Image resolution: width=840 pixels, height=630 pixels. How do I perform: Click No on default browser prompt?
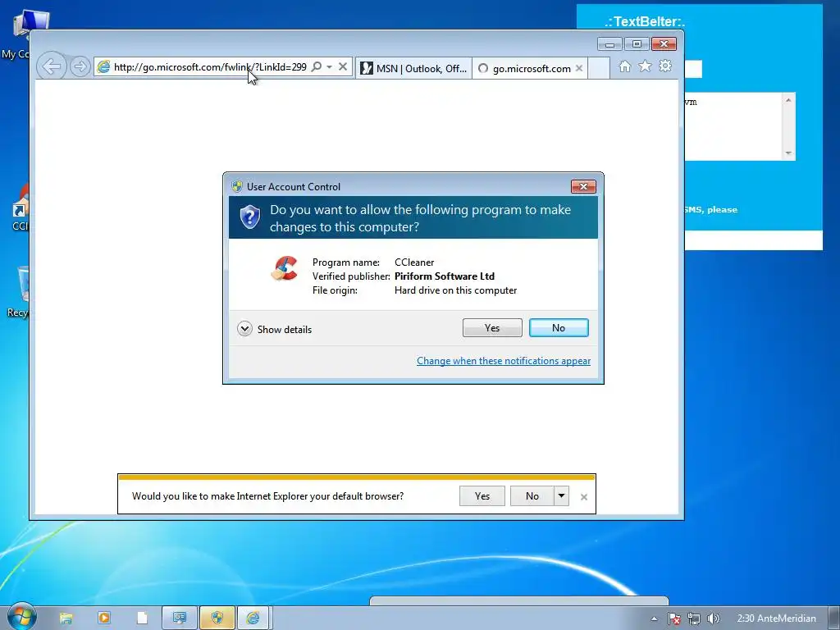pyautogui.click(x=532, y=496)
